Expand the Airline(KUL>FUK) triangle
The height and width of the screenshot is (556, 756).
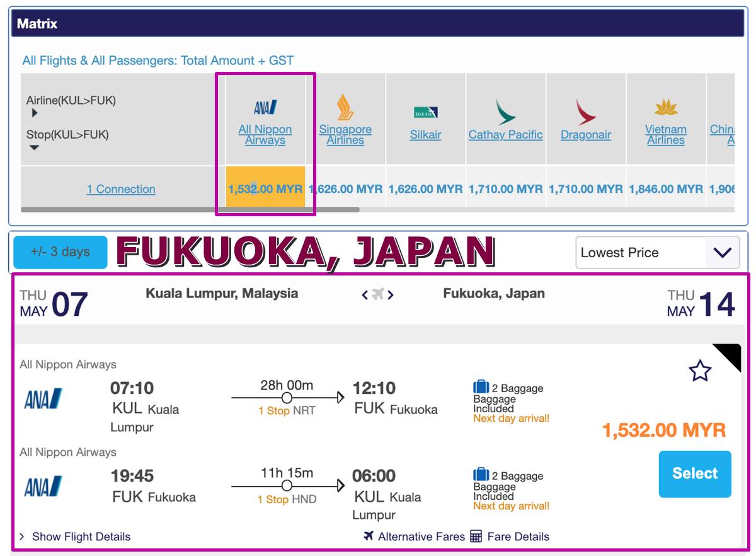35,113
